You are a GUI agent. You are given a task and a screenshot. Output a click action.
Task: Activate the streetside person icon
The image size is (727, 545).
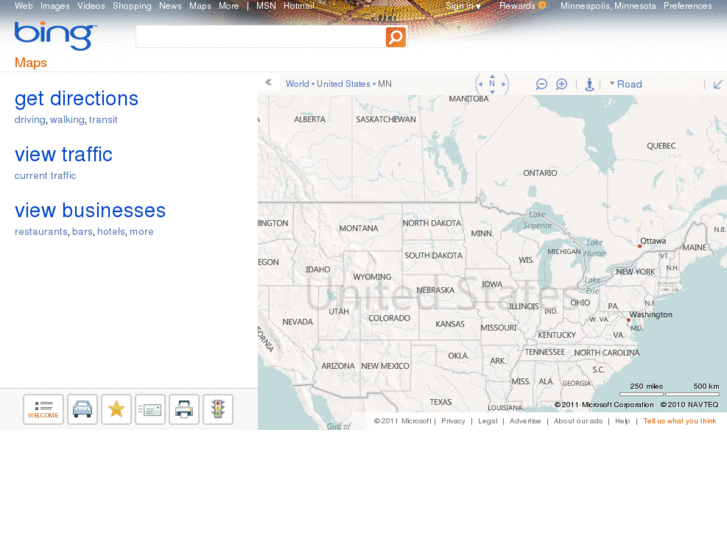589,84
